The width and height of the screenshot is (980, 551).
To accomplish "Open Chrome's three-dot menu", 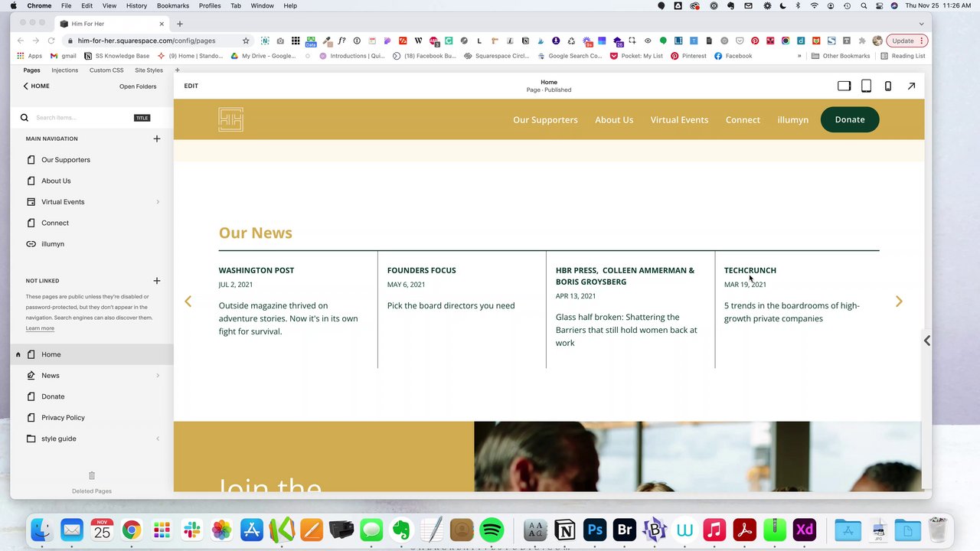I will tap(923, 41).
